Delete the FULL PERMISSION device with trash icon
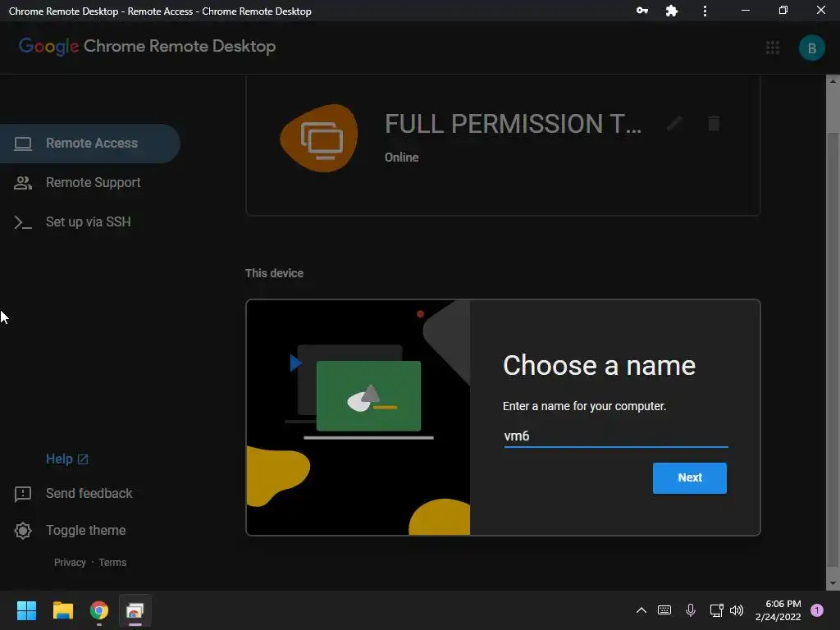Image resolution: width=840 pixels, height=630 pixels. (x=714, y=124)
